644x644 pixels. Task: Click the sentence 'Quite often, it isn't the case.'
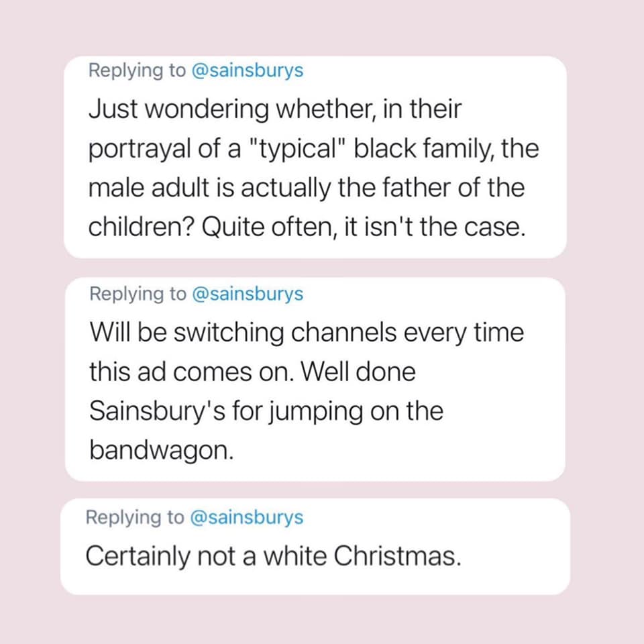pos(363,227)
